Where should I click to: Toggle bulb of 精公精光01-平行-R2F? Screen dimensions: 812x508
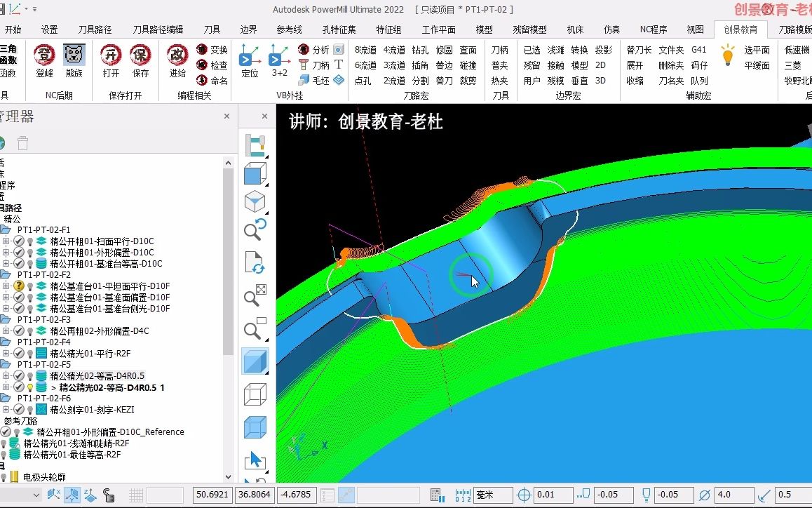coord(30,354)
